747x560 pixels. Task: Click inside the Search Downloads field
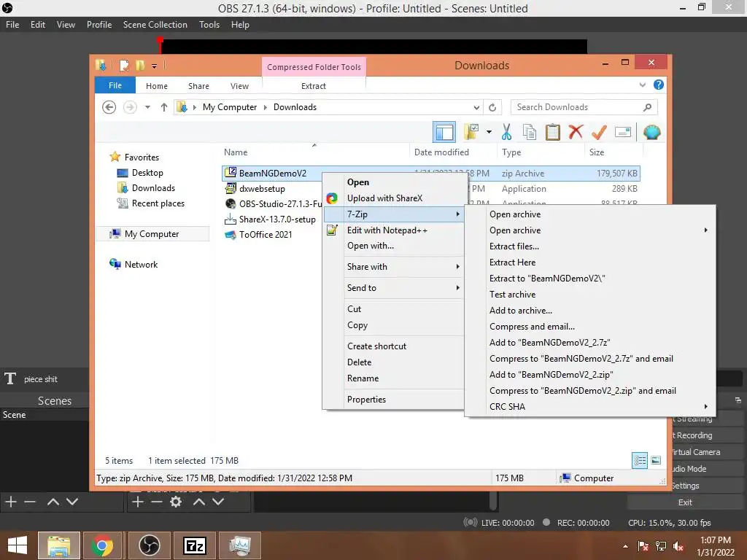point(584,107)
